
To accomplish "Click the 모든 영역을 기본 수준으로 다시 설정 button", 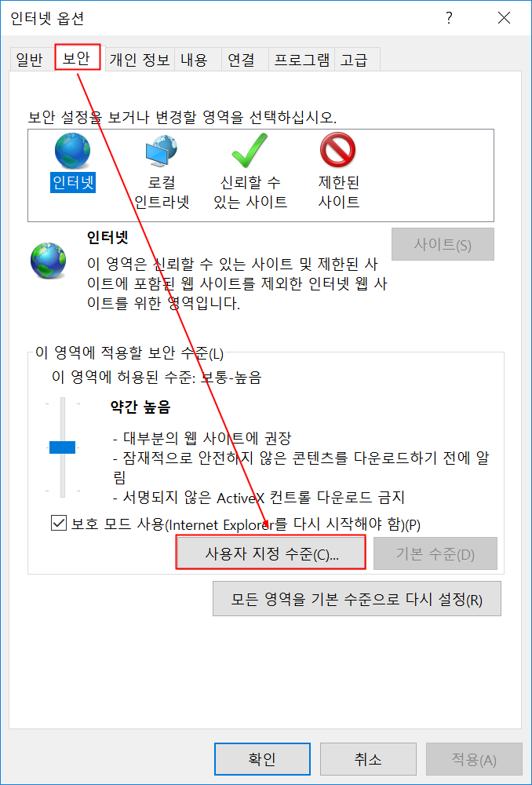I will [357, 599].
